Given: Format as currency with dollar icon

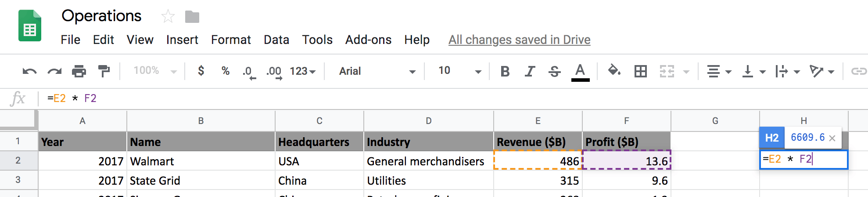Looking at the screenshot, I should point(201,70).
